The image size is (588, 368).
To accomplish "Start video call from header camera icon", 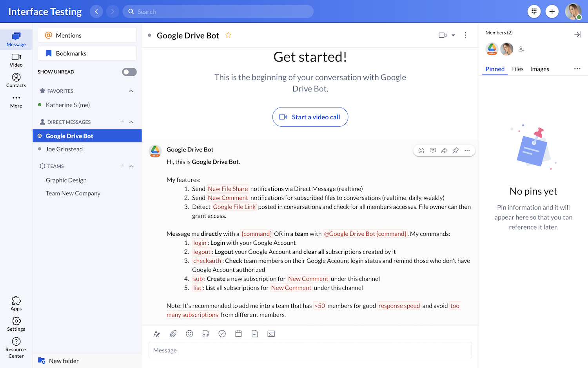I will 443,35.
